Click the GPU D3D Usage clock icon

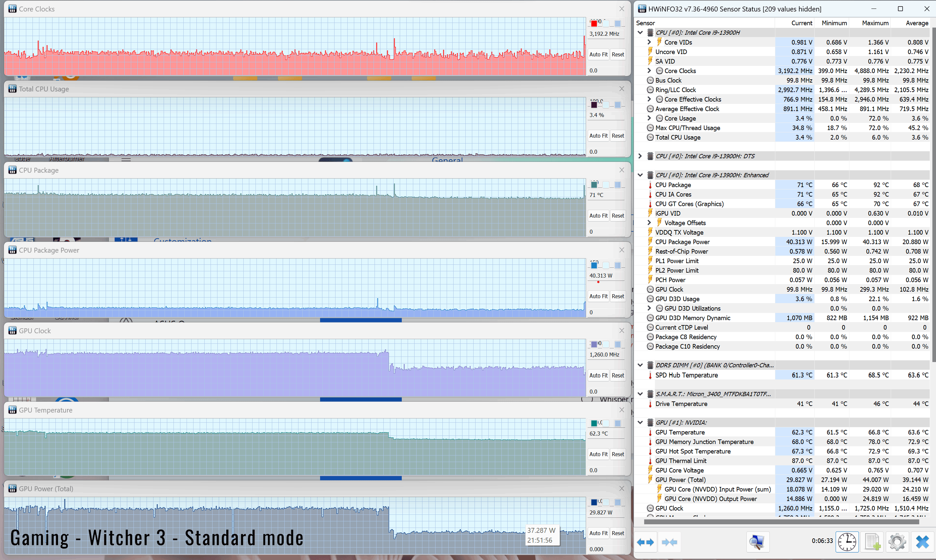click(650, 299)
